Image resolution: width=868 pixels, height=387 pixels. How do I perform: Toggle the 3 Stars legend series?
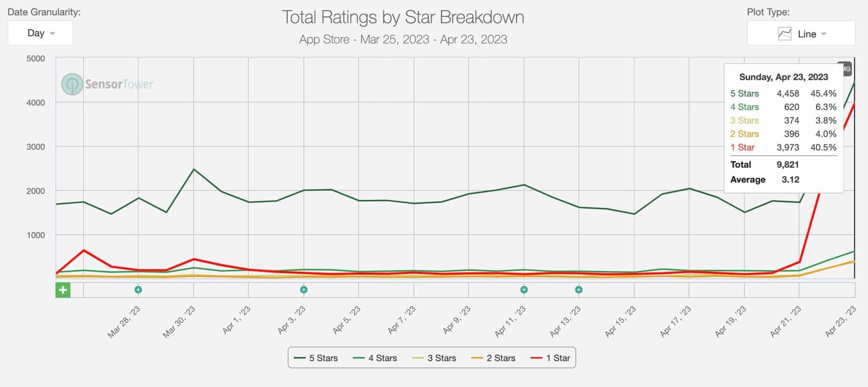[434, 358]
